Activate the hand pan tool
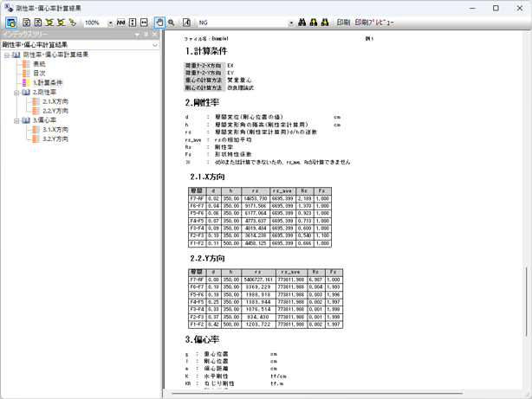 [159, 23]
